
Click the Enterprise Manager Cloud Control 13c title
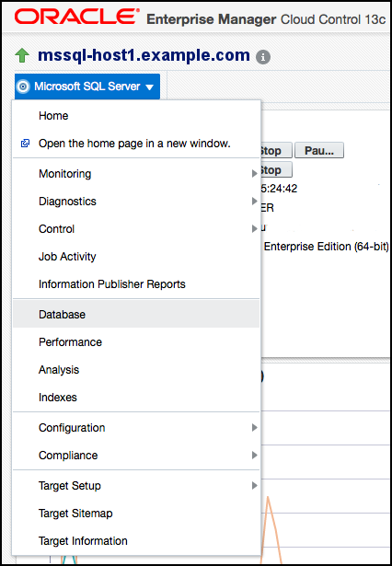(266, 18)
